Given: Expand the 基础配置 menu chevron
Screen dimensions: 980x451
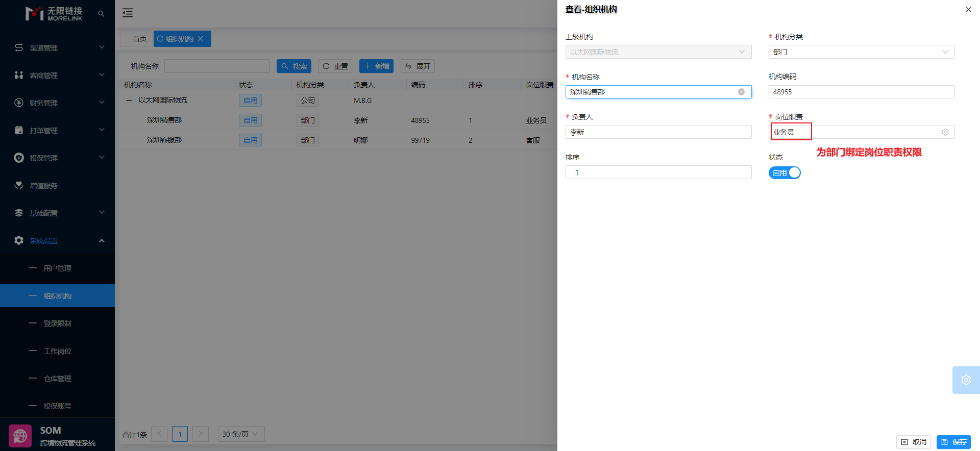Looking at the screenshot, I should (102, 213).
